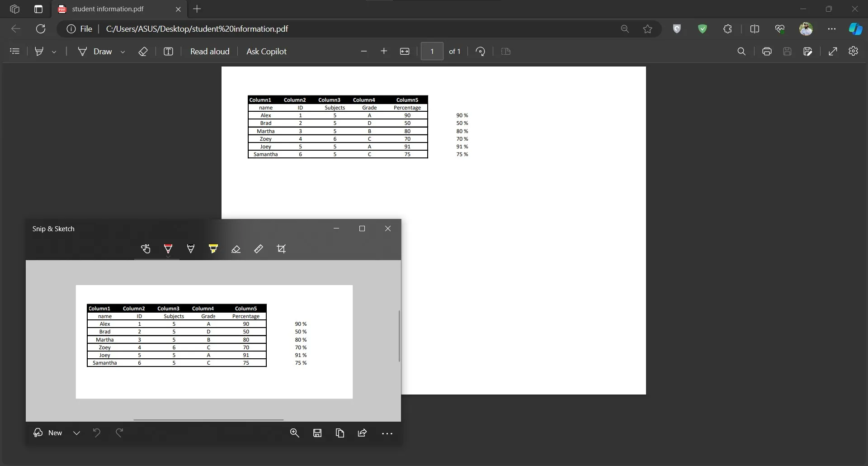868x466 pixels.
Task: Search within the PDF document
Action: (741, 52)
